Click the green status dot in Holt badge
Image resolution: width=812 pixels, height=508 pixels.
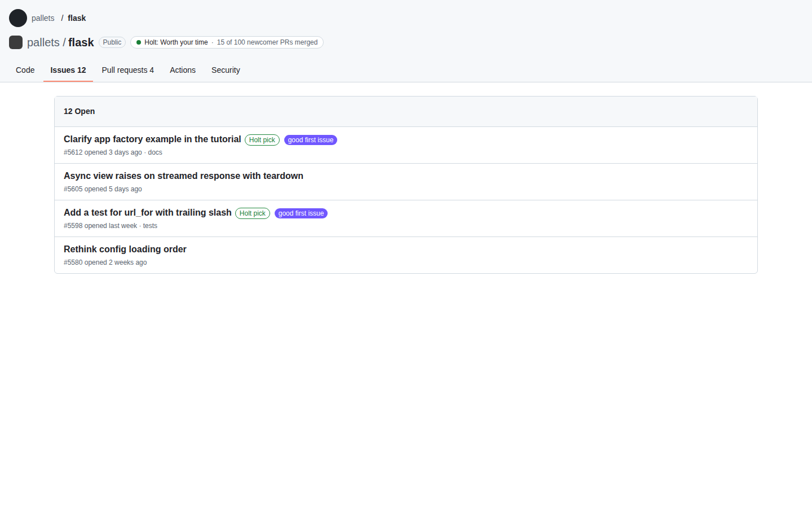[139, 42]
